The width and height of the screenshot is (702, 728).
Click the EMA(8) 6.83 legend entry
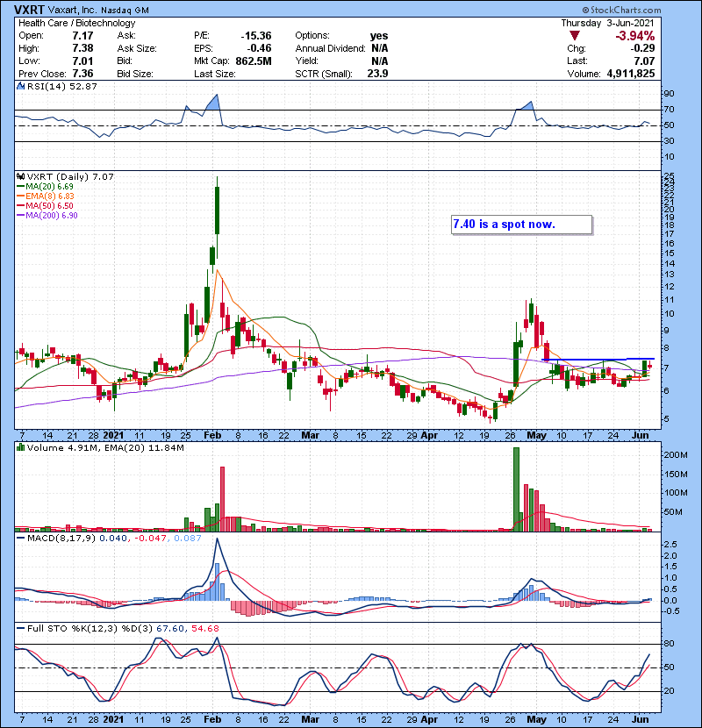[46, 196]
